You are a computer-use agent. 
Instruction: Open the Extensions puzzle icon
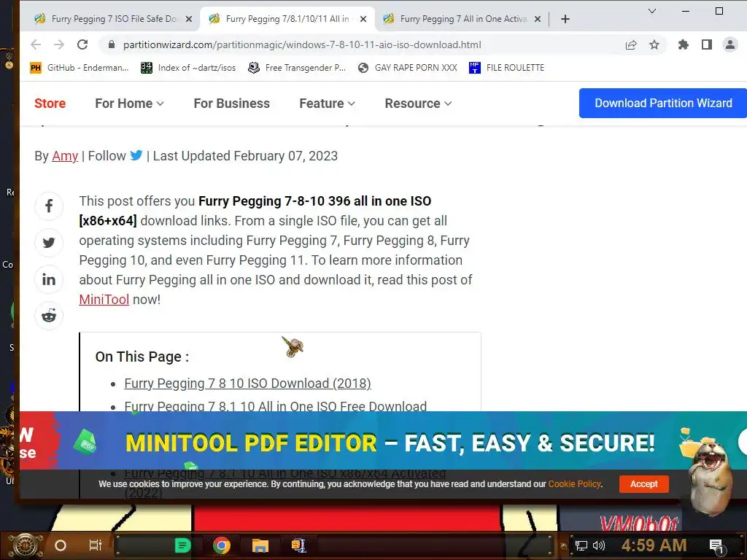pyautogui.click(x=683, y=44)
